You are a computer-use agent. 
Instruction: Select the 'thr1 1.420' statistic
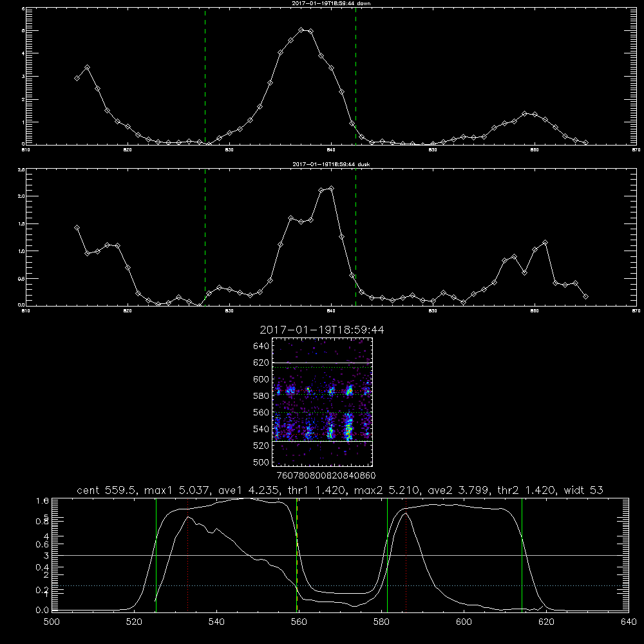click(x=317, y=490)
